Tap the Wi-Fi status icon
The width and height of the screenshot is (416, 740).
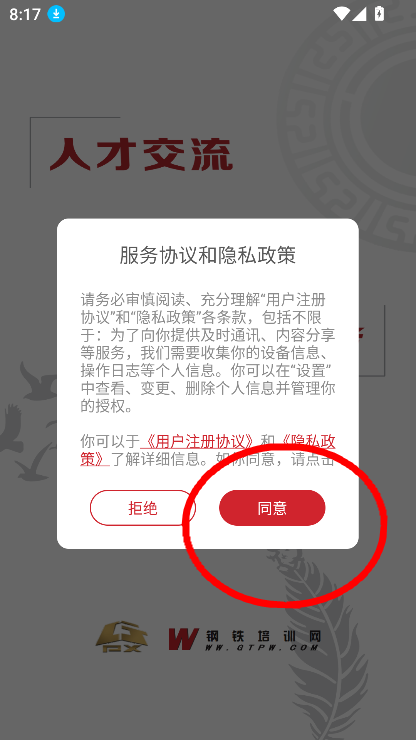[341, 14]
